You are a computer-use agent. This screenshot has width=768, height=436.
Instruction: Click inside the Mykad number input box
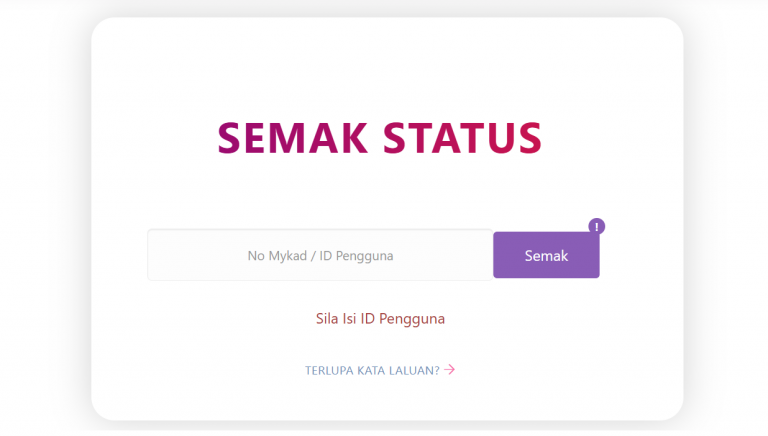tap(320, 255)
